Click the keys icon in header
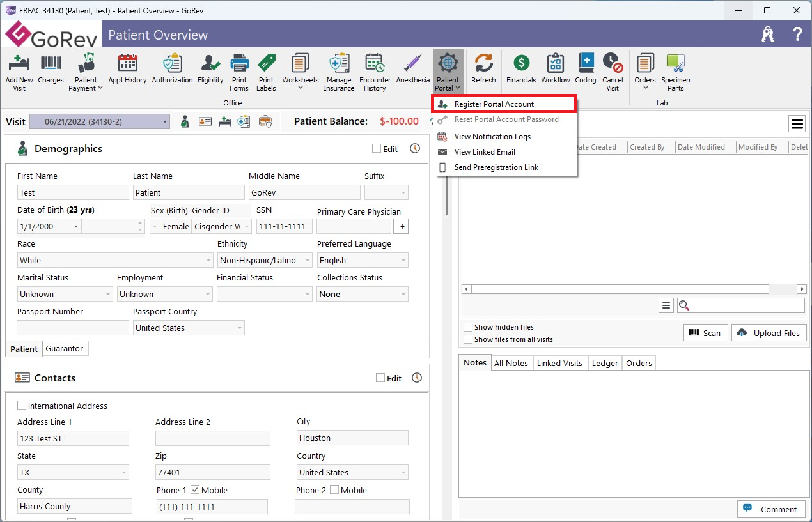 tap(768, 35)
